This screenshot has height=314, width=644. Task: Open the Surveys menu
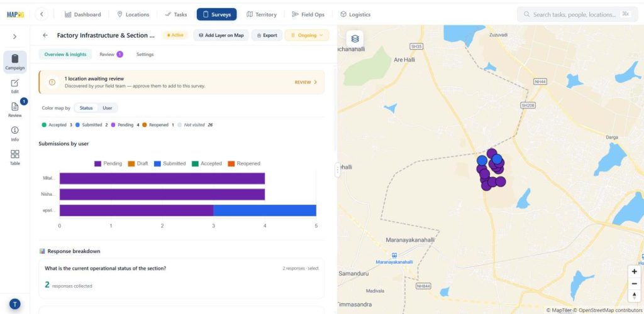tap(216, 14)
